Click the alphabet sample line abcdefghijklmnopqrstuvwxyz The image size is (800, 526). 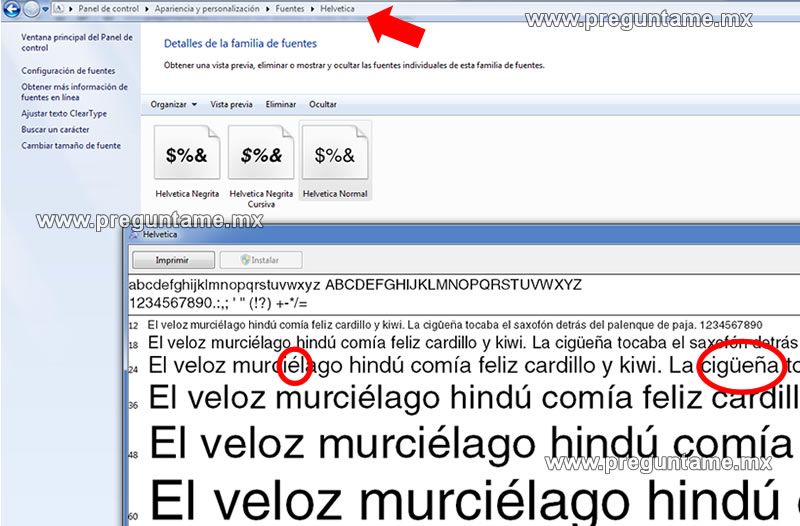tap(355, 285)
